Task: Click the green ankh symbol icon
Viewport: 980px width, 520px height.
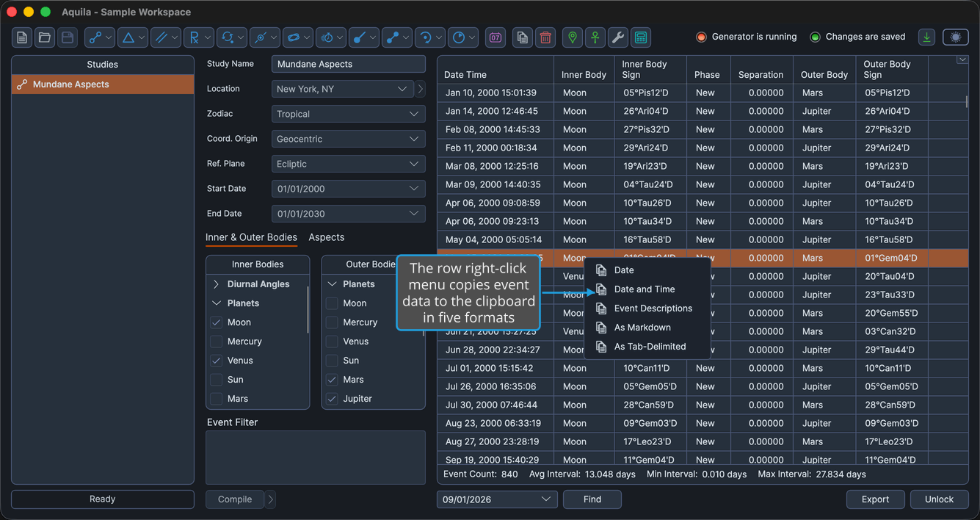Action: click(x=595, y=37)
